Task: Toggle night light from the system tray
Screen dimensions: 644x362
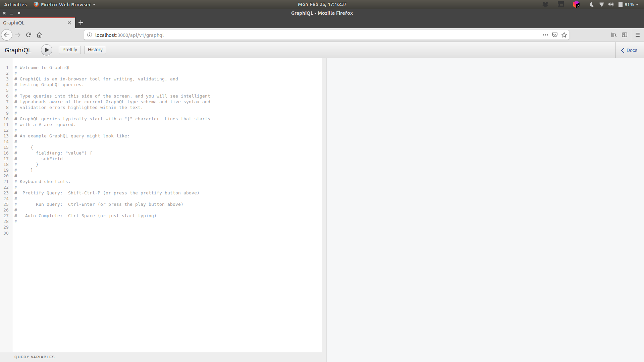Action: coord(591,4)
